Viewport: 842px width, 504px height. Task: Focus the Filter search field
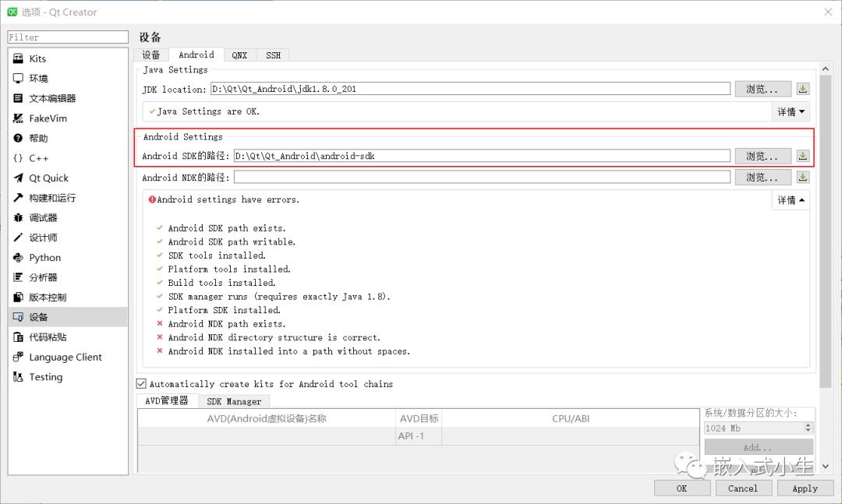pyautogui.click(x=68, y=37)
